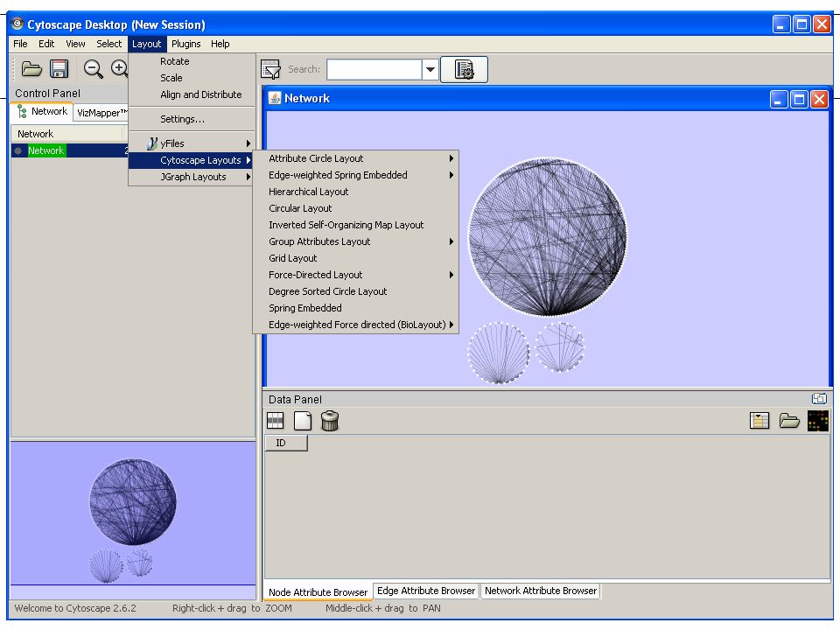Click the Delete Attributes trash can icon
Viewport: 840px width, 630px height.
tap(330, 421)
